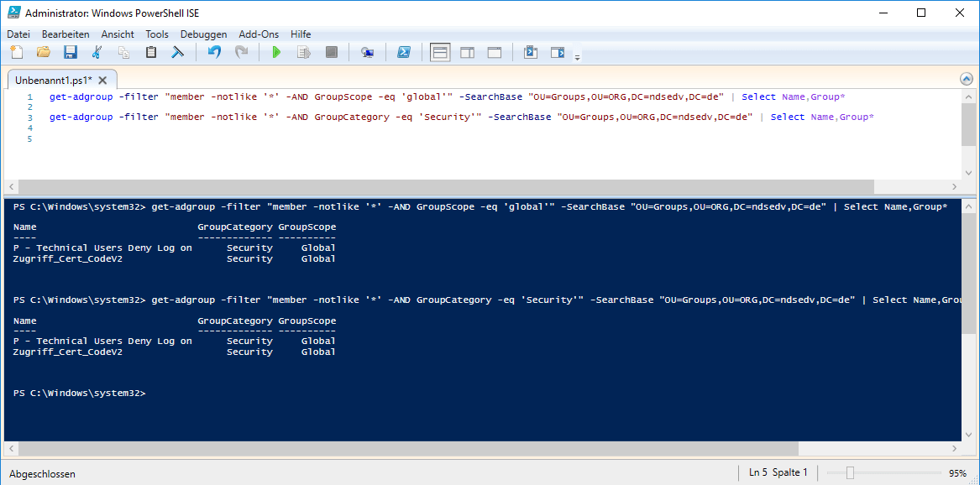This screenshot has height=485, width=980.
Task: Show script pane on the right
Action: (467, 52)
